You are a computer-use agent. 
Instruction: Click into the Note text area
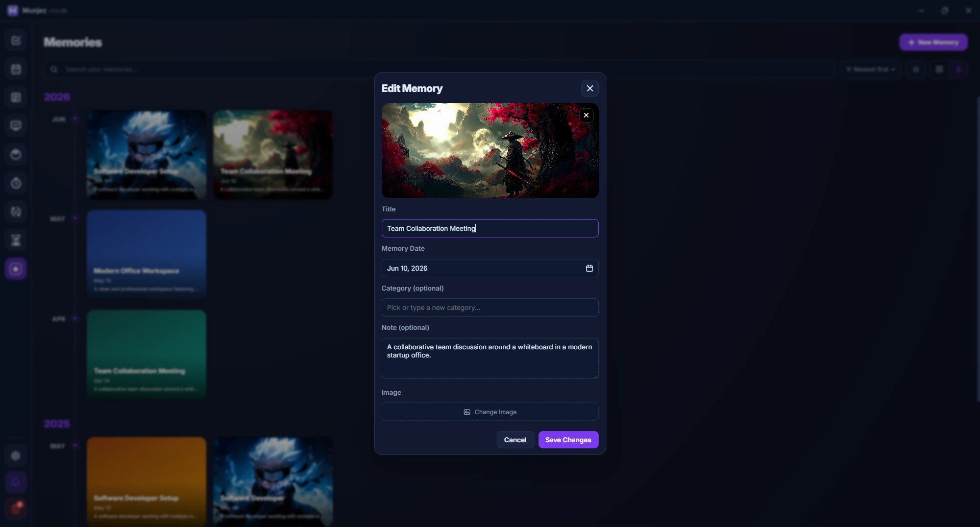pos(490,358)
